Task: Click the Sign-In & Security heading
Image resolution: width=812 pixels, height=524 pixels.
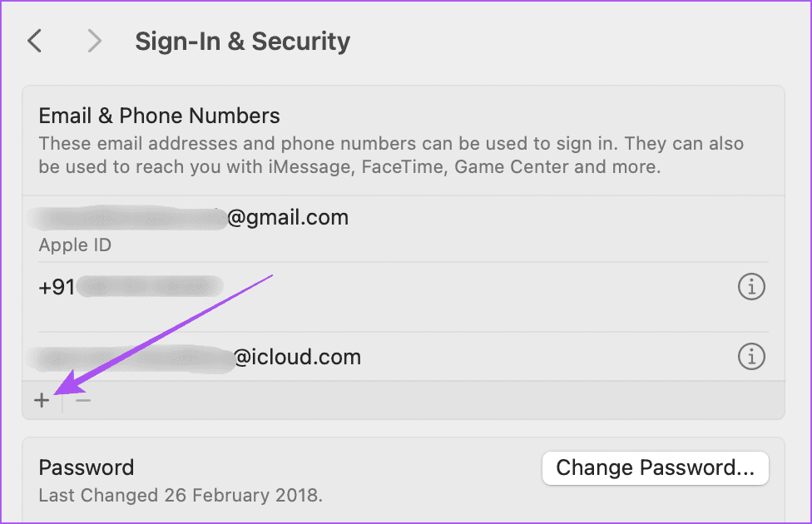Action: (242, 41)
